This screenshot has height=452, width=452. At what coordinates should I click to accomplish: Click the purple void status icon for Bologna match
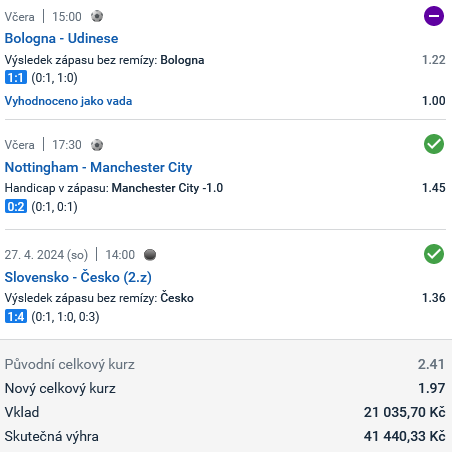434,16
